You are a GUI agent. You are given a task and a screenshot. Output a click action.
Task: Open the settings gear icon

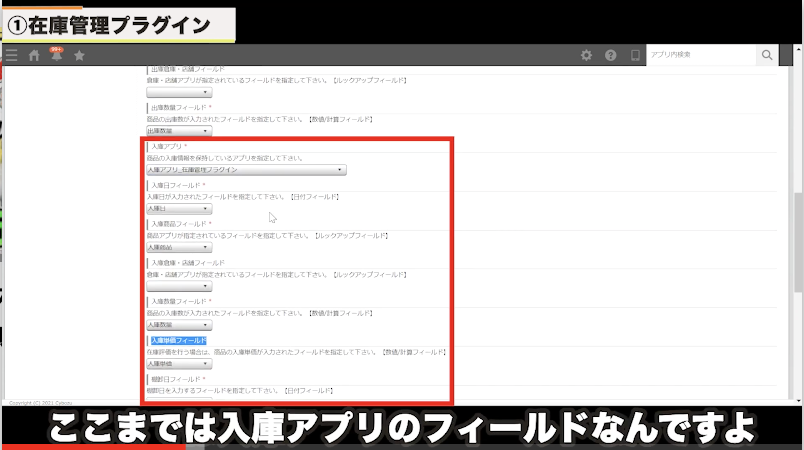587,55
